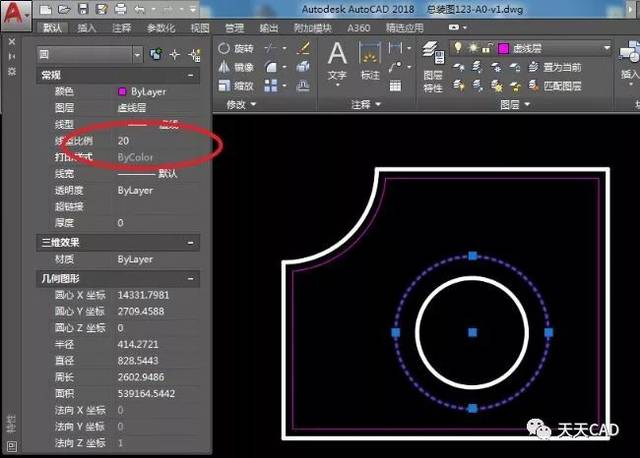Open the AutoCAD application menu button

point(16,16)
